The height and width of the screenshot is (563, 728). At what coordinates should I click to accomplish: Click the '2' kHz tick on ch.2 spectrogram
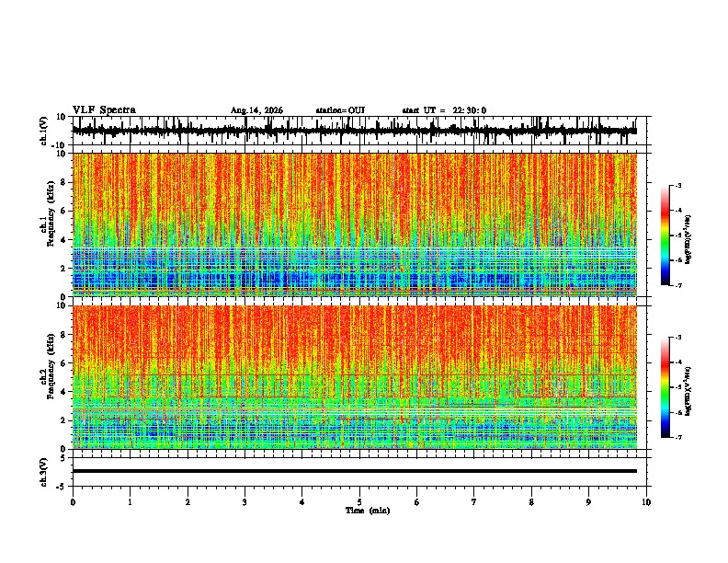[63, 420]
